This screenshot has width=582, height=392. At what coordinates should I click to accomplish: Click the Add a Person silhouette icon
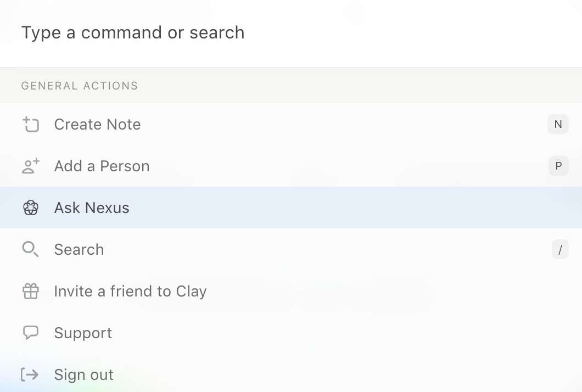31,166
